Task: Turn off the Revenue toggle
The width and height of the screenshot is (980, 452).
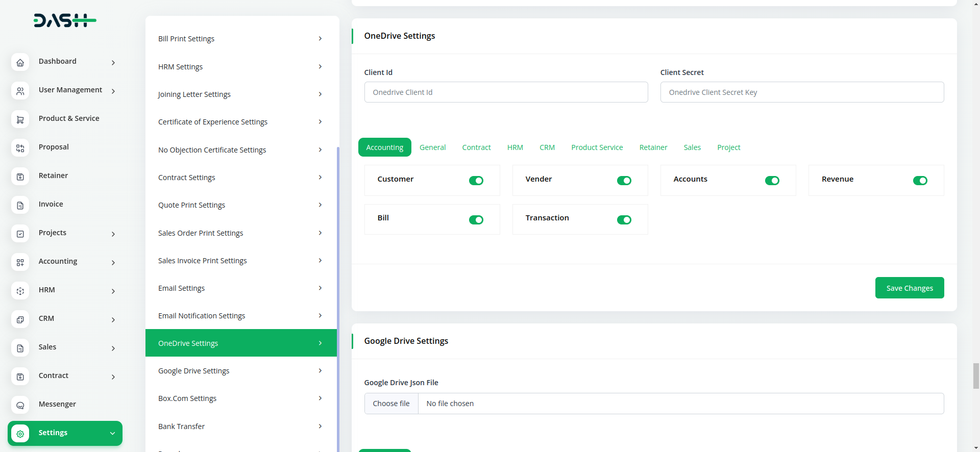Action: coord(920,181)
